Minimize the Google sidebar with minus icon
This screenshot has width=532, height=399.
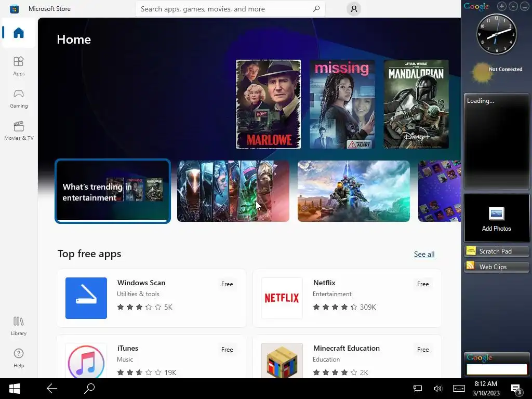point(525,6)
